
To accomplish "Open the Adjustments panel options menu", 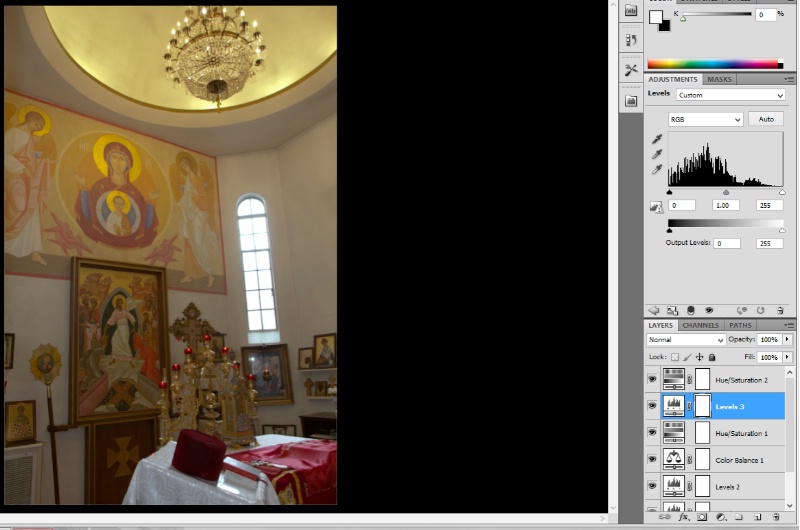I will (x=789, y=80).
